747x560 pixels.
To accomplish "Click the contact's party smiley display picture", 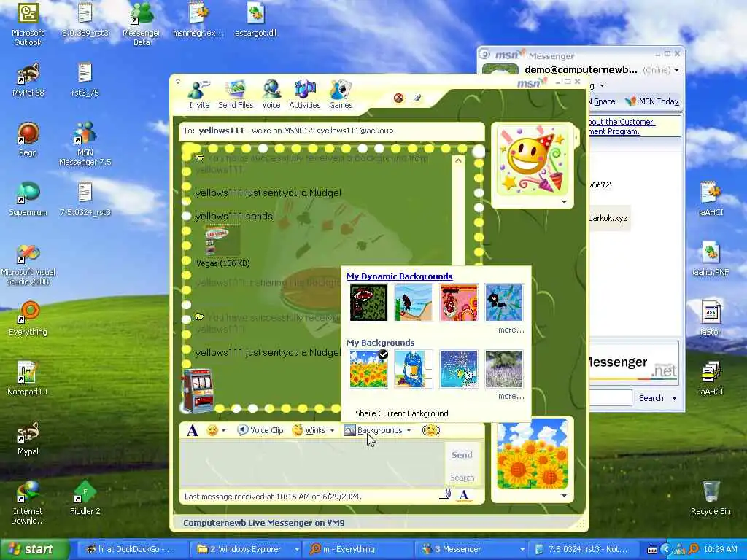I will 532,160.
